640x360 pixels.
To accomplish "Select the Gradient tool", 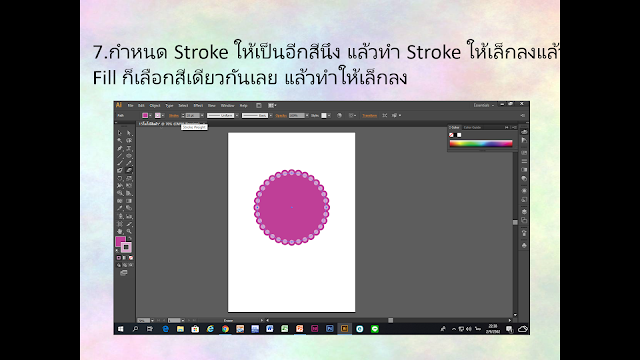I will pyautogui.click(x=129, y=201).
